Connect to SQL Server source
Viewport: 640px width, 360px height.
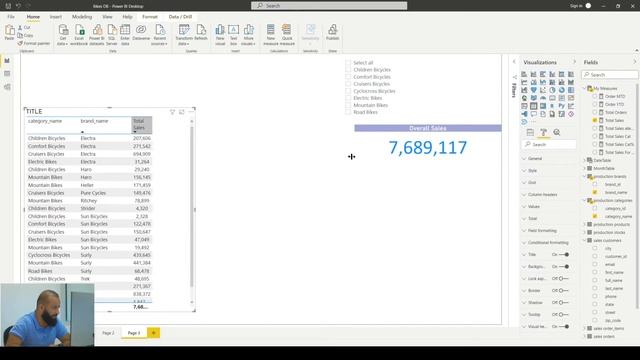tap(112, 35)
